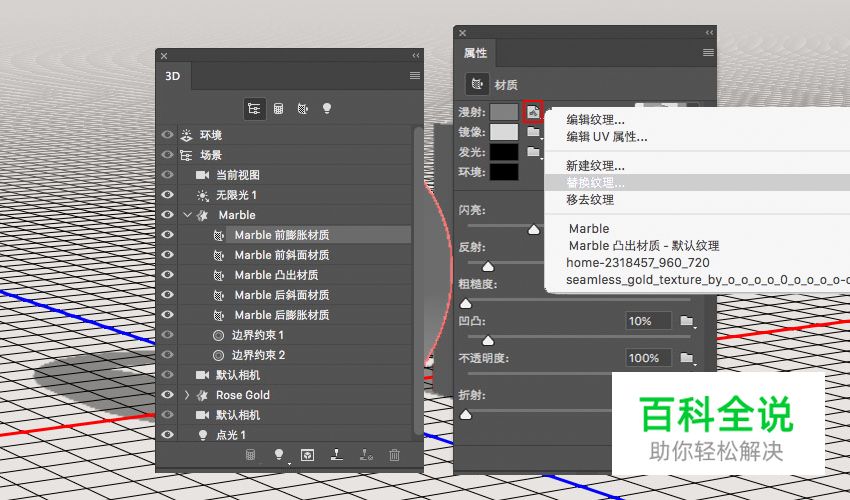Screen dimensions: 850x500
Task: Choose 新建纹理... menu entry
Action: click(x=595, y=165)
